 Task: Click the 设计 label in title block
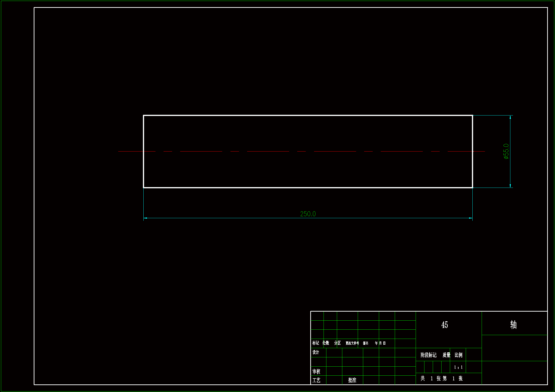pos(316,352)
